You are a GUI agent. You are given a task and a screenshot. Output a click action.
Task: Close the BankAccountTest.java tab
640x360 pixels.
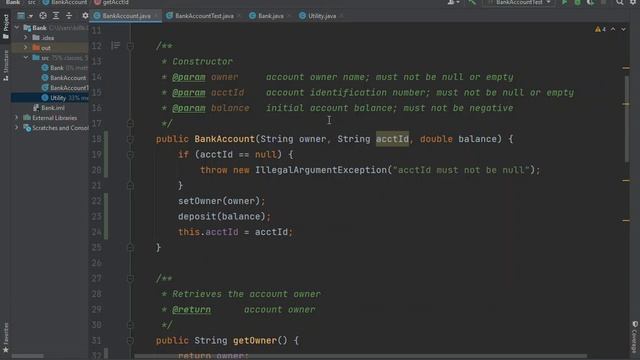coord(238,16)
